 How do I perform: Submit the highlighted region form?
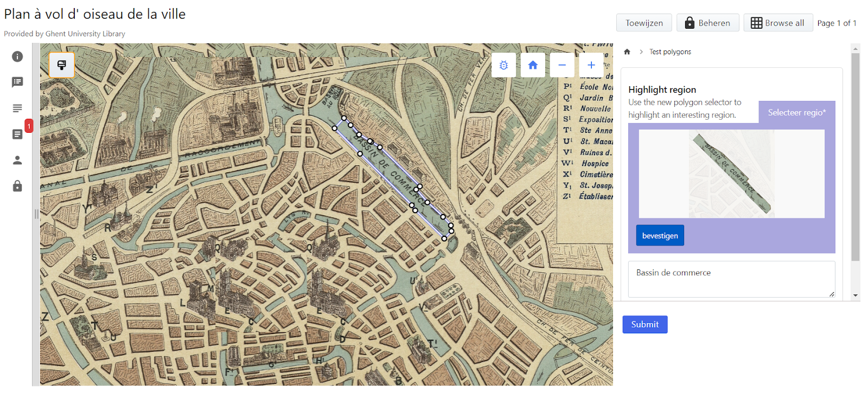click(x=645, y=324)
